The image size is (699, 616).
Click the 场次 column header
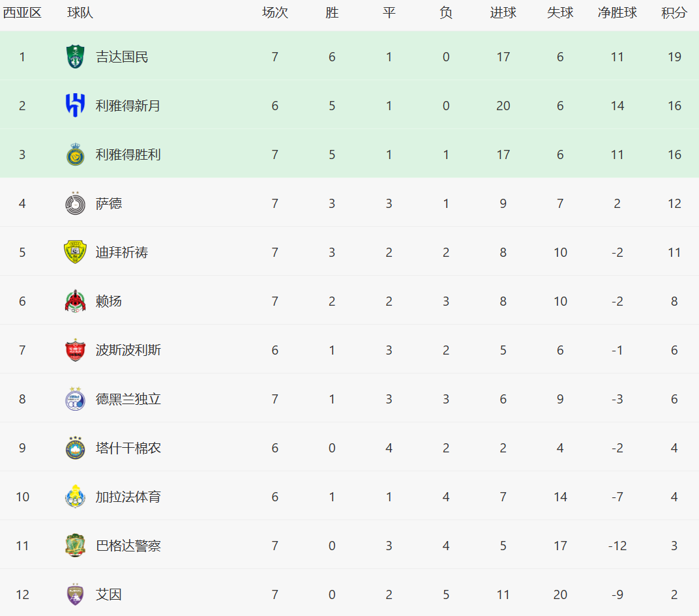tap(275, 12)
